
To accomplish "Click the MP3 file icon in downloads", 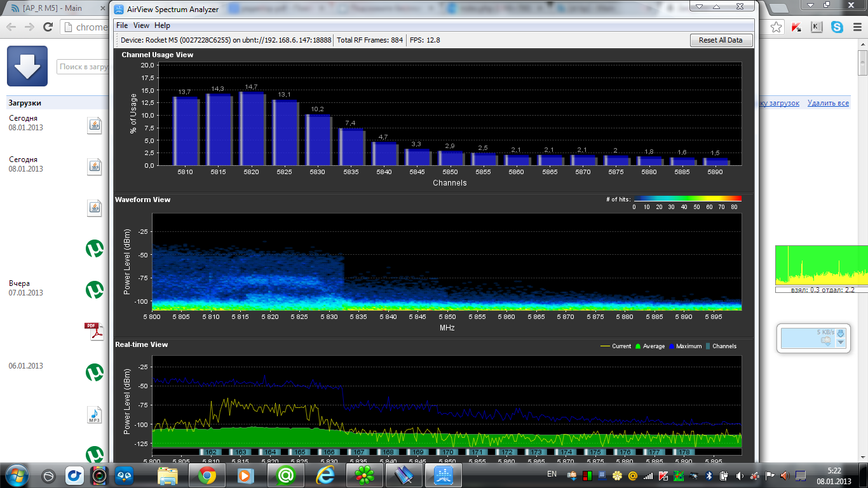I will click(x=94, y=416).
